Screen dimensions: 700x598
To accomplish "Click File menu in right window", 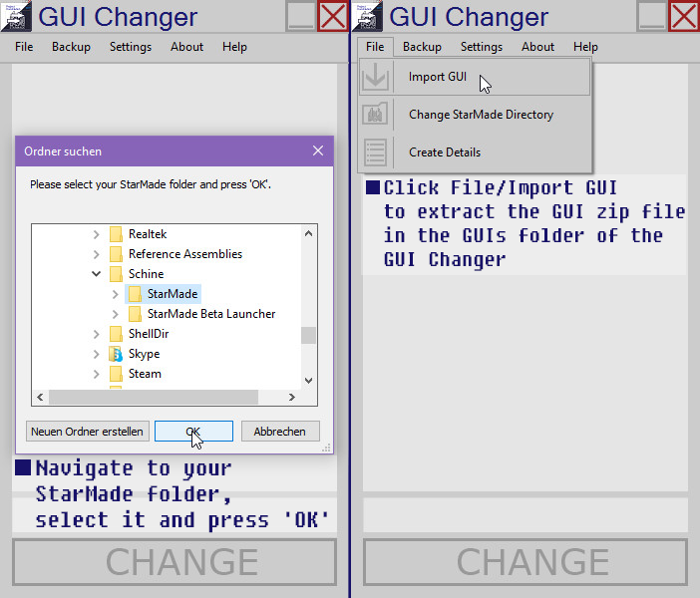I will 375,47.
